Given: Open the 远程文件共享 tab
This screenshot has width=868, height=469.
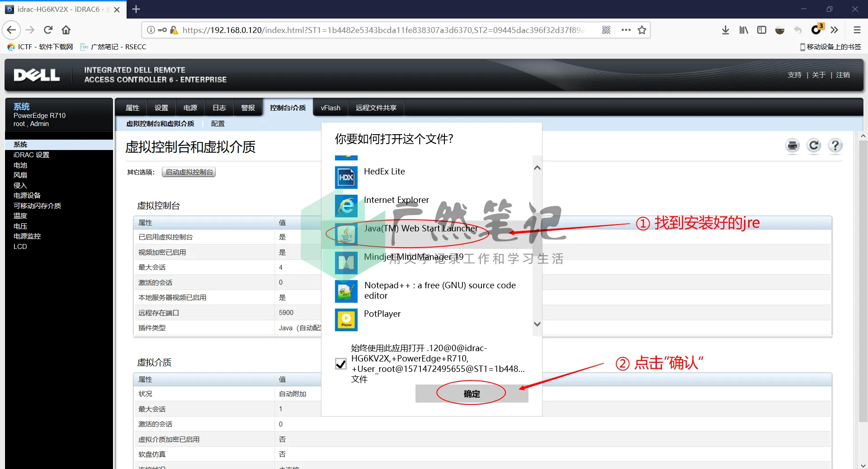Looking at the screenshot, I should (x=376, y=108).
